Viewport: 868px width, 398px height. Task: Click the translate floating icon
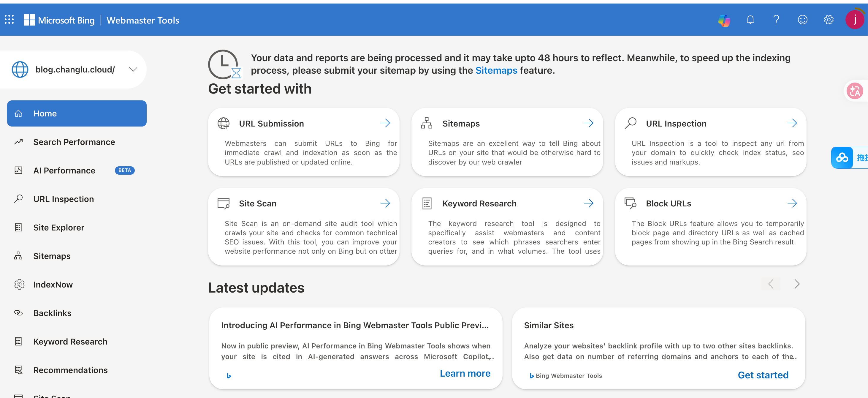855,91
